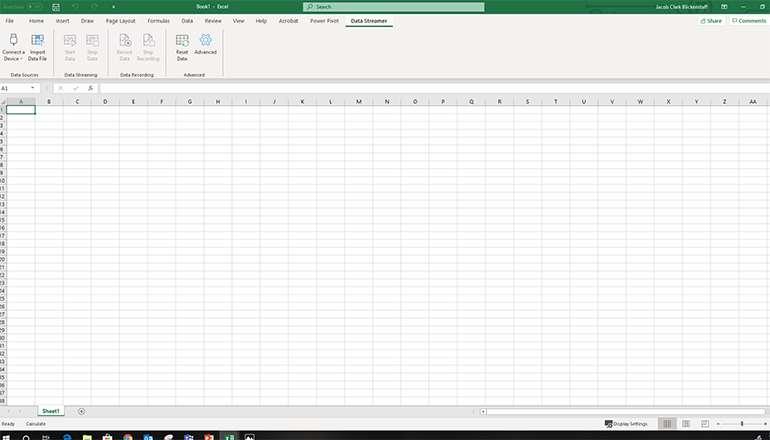
Task: Open the ribbon display options icon
Action: click(724, 7)
